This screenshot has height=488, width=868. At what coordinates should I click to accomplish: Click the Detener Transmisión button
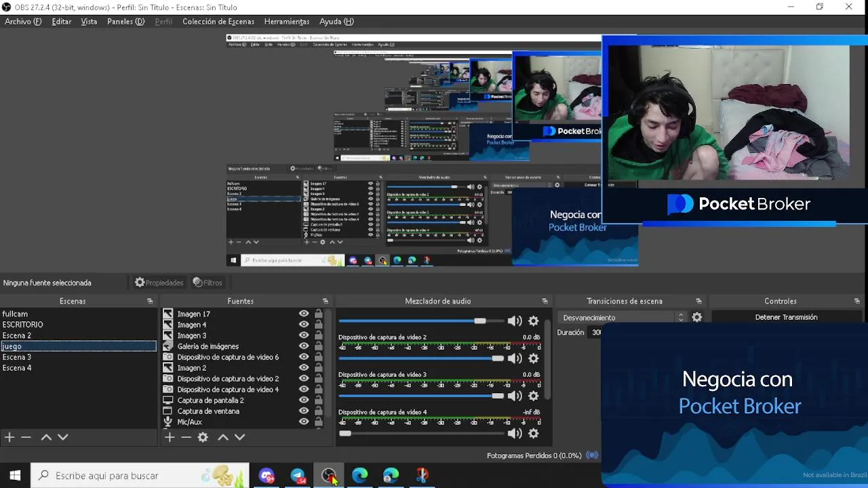(x=786, y=317)
